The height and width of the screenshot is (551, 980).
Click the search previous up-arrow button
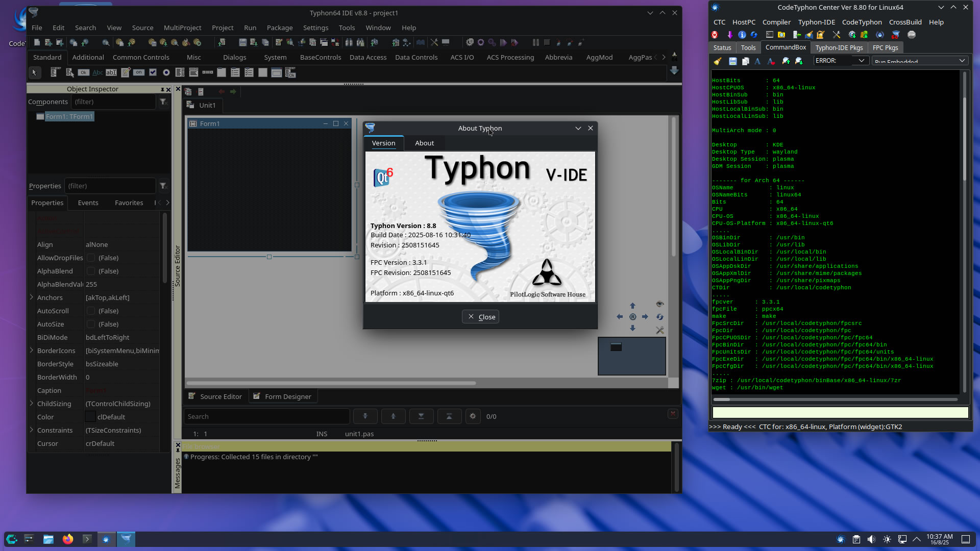tap(393, 416)
